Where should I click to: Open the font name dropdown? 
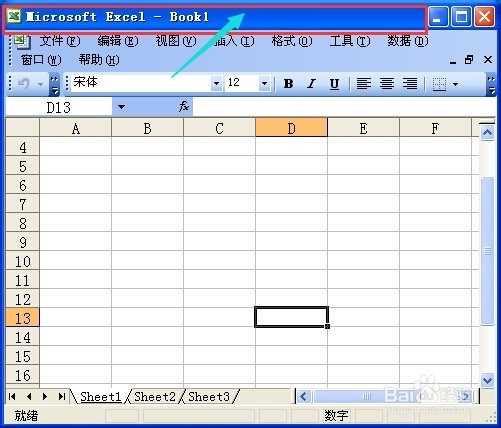click(216, 83)
